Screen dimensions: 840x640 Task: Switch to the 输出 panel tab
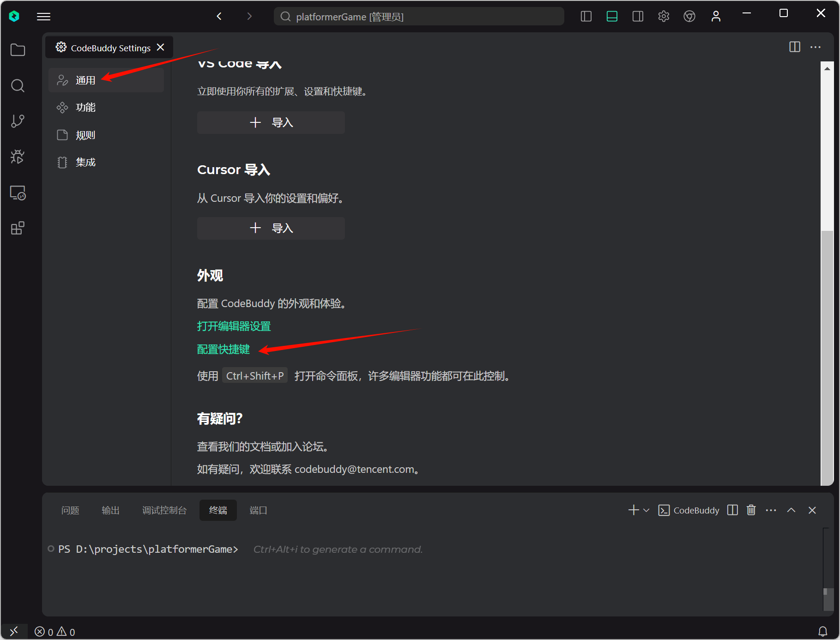tap(110, 510)
